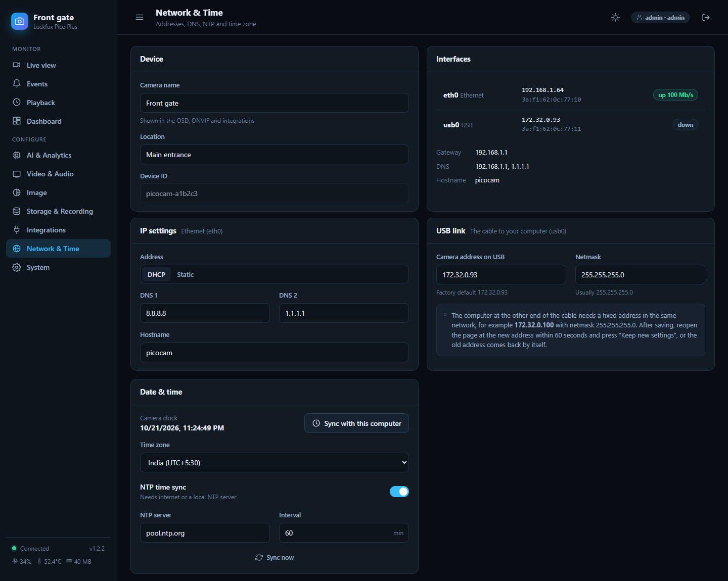
Task: Click the Playback clock icon
Action: [17, 103]
